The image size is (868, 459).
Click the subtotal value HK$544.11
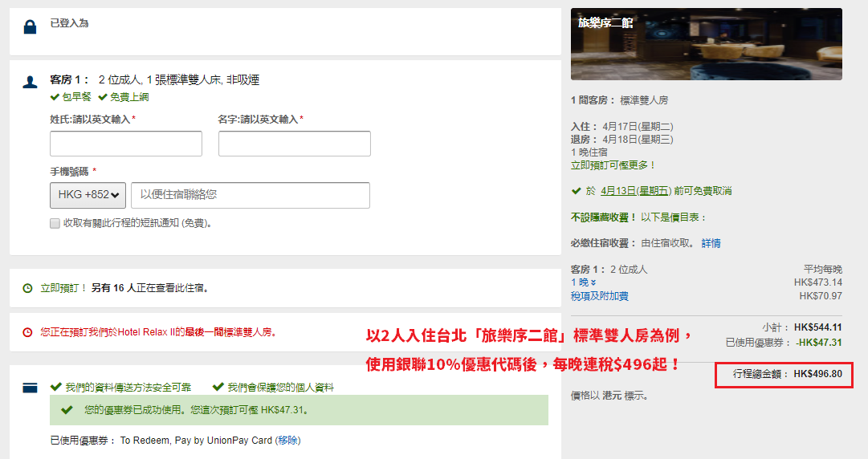click(x=817, y=327)
